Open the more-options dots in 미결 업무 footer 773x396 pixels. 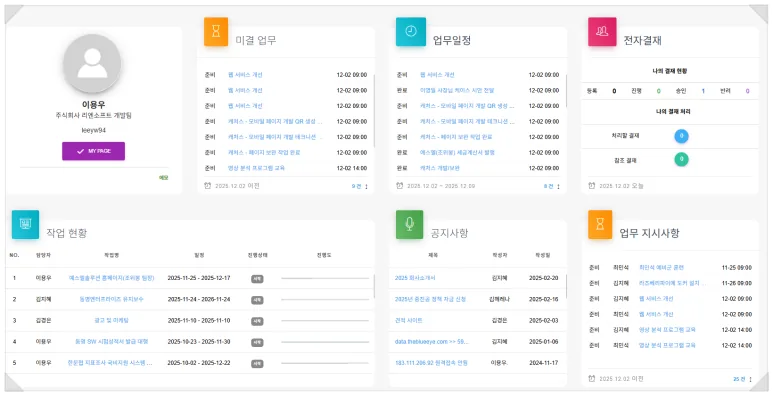click(x=366, y=186)
